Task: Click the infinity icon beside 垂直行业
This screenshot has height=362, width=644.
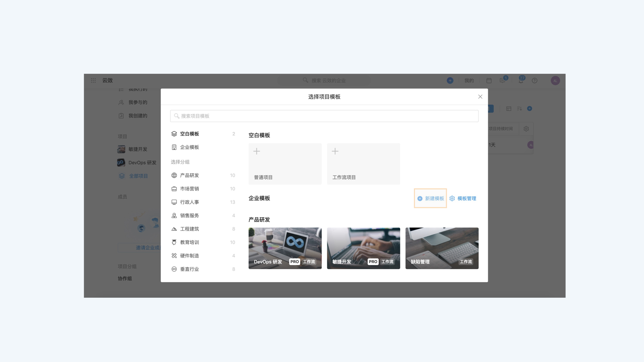Action: (x=174, y=269)
